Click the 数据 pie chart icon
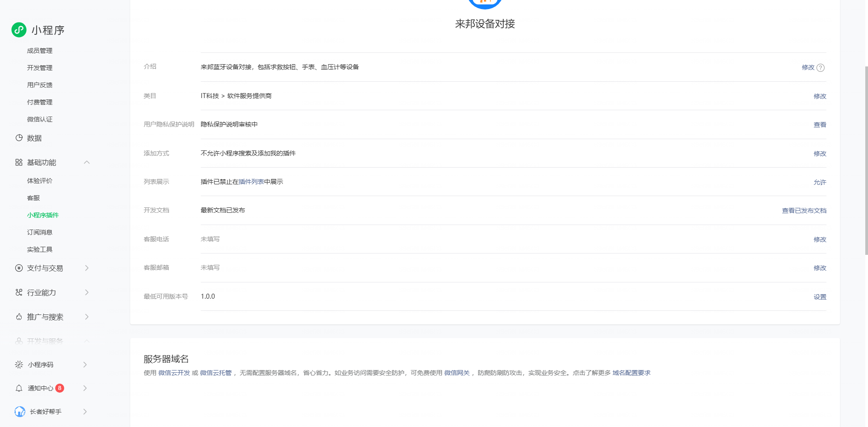 (19, 138)
